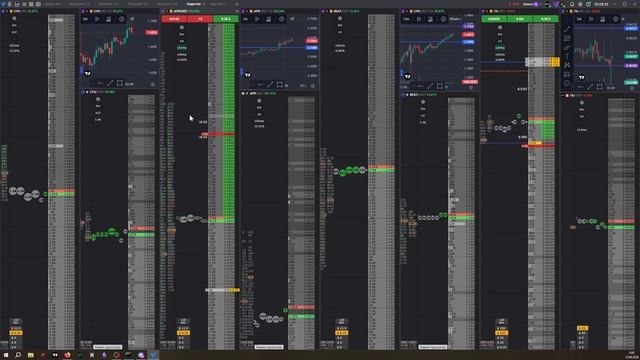Click the white label button below the lower CYN order book
The height and width of the screenshot is (360, 640).
[x=108, y=347]
